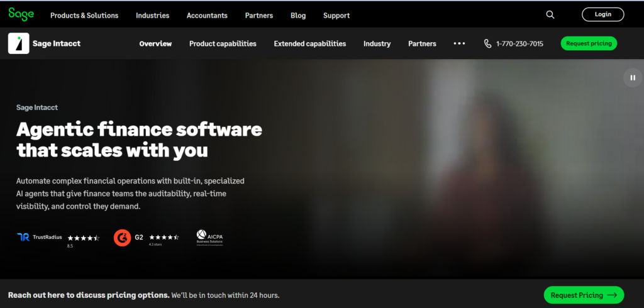Image resolution: width=644 pixels, height=308 pixels.
Task: Click the TrustRadius logo
Action: pos(23,237)
